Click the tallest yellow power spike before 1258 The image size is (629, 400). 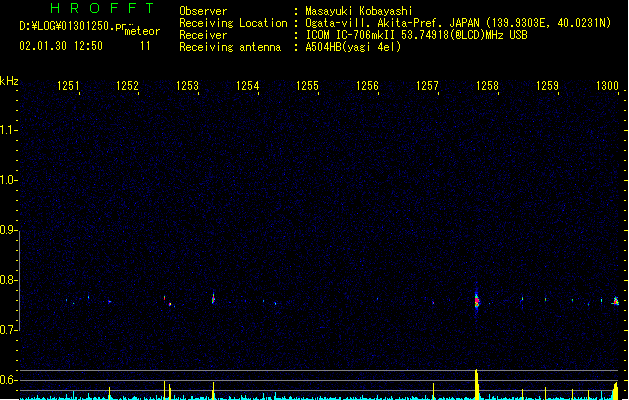coord(477,384)
